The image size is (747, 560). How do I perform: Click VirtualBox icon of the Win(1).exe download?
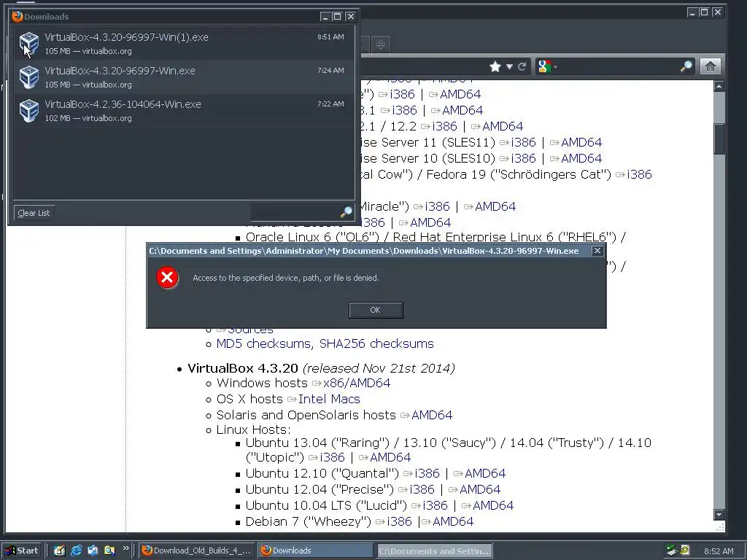pyautogui.click(x=29, y=43)
